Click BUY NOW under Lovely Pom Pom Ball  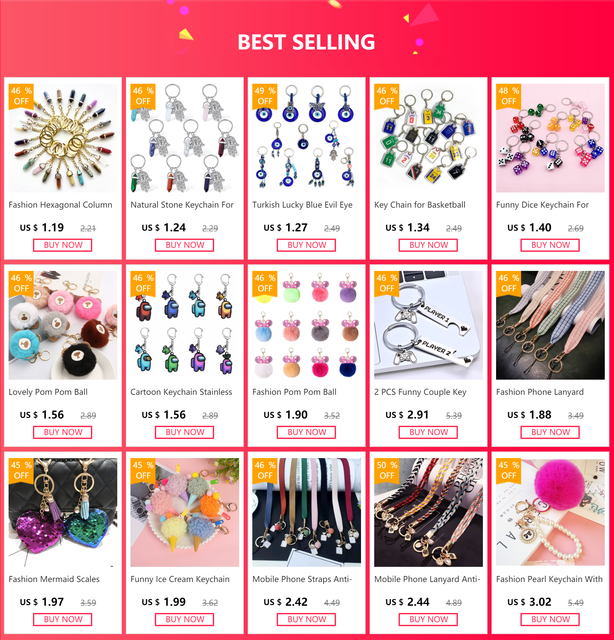point(62,432)
